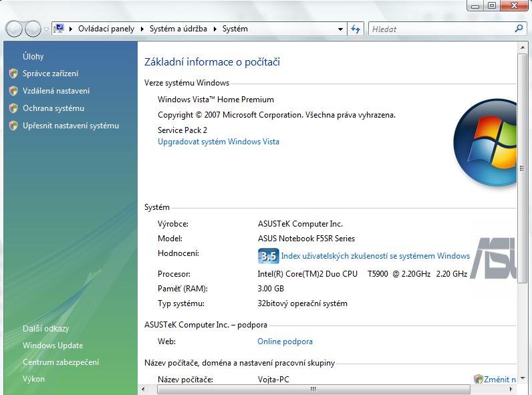Click the magnifier search icon
The width and height of the screenshot is (532, 395).
pyautogui.click(x=519, y=29)
